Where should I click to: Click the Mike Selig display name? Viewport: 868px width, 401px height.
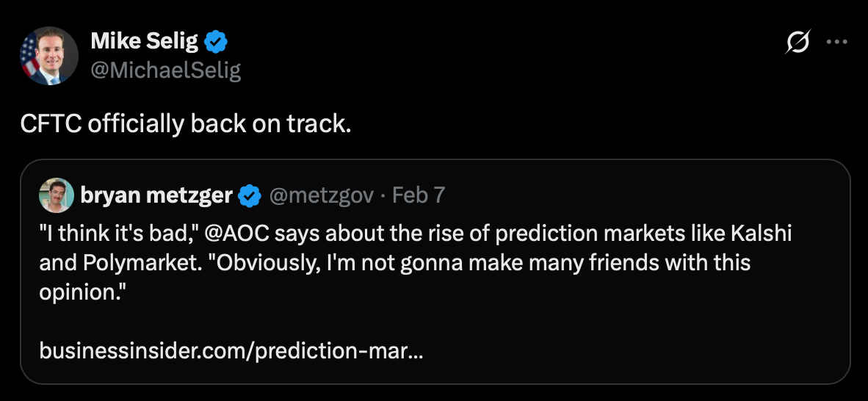tap(144, 42)
